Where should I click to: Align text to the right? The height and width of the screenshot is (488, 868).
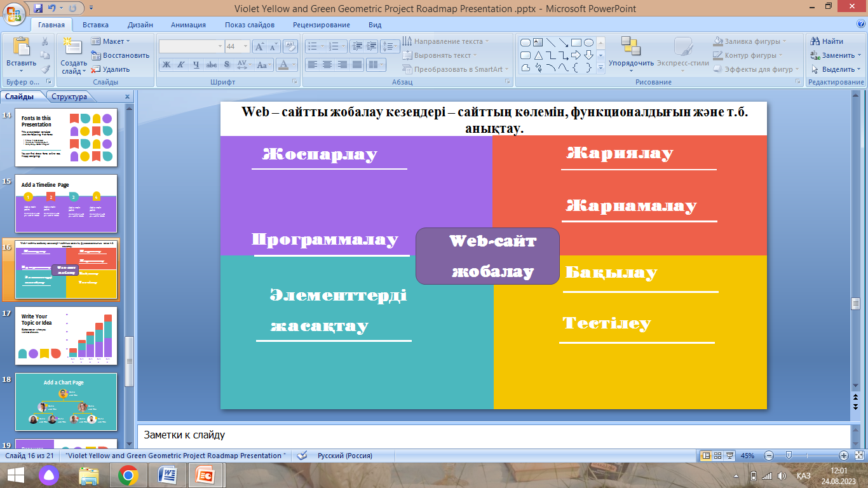[x=342, y=64]
